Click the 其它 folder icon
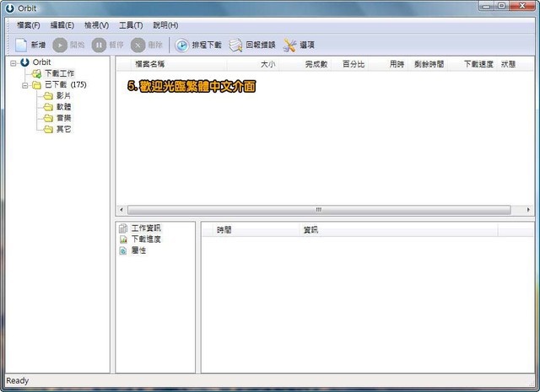The width and height of the screenshot is (540, 392). pos(48,129)
